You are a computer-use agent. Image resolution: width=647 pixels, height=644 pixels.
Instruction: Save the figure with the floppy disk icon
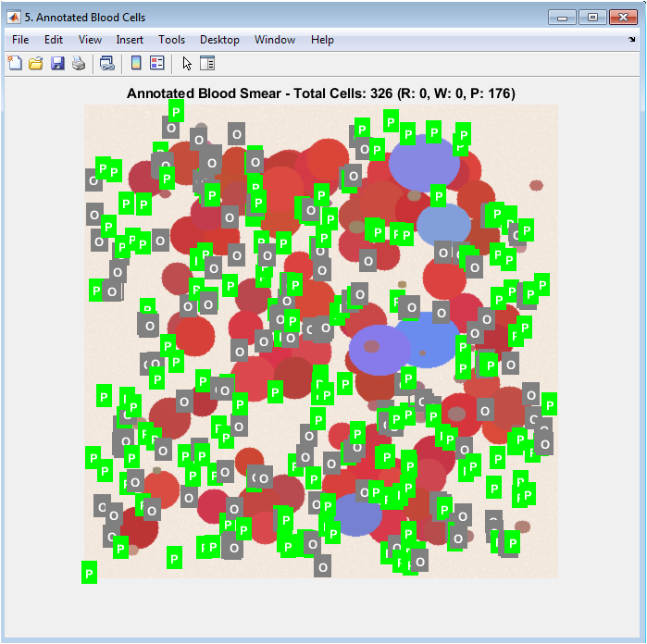pos(57,63)
